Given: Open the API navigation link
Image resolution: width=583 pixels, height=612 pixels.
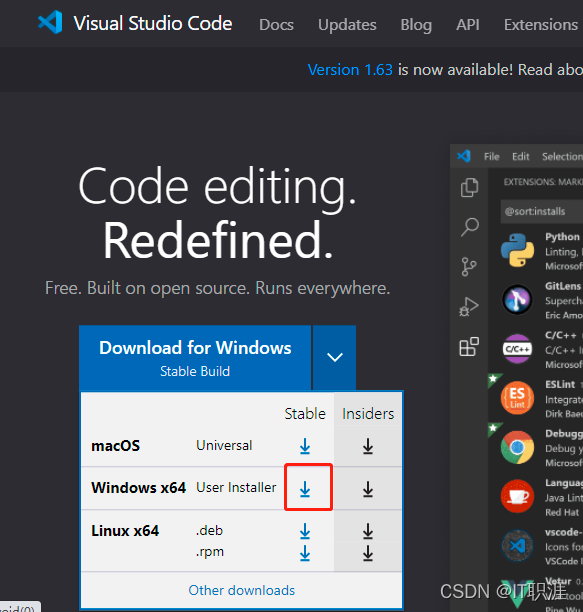Looking at the screenshot, I should (467, 25).
